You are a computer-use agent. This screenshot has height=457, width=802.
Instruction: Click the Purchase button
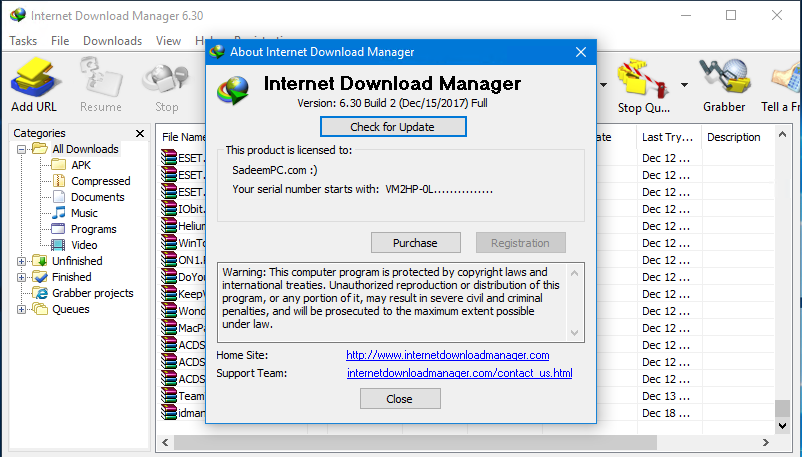point(415,243)
